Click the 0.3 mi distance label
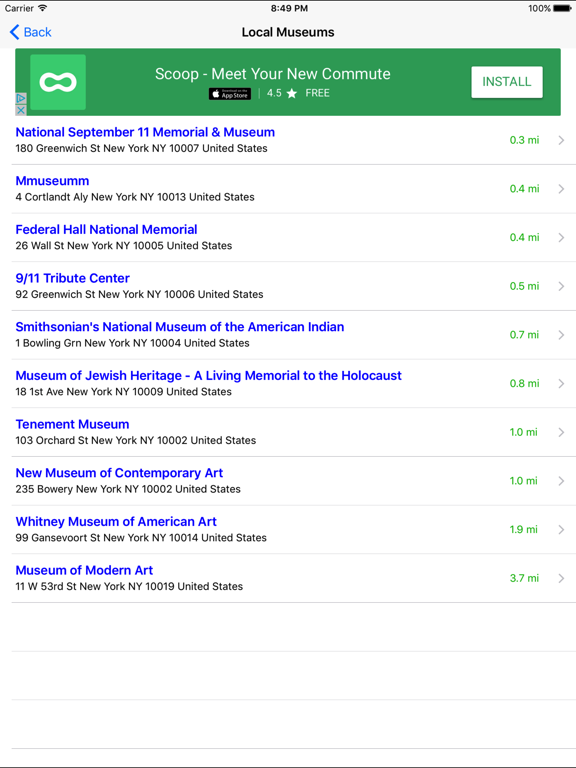Screen dimensions: 576x768 pos(524,140)
